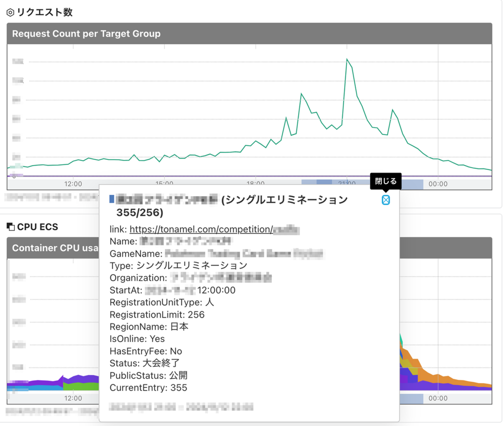This screenshot has width=504, height=426.
Task: Click the 閉じる tooltip label
Action: pos(385,181)
